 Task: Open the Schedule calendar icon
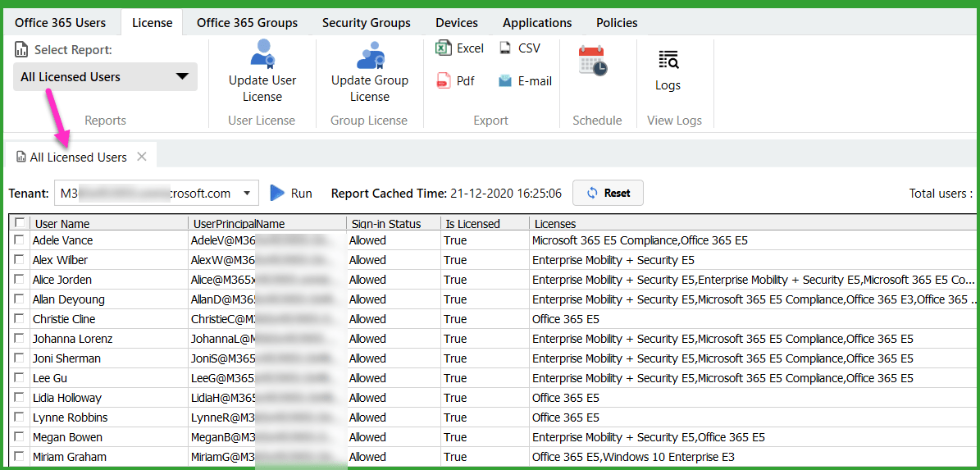(592, 62)
